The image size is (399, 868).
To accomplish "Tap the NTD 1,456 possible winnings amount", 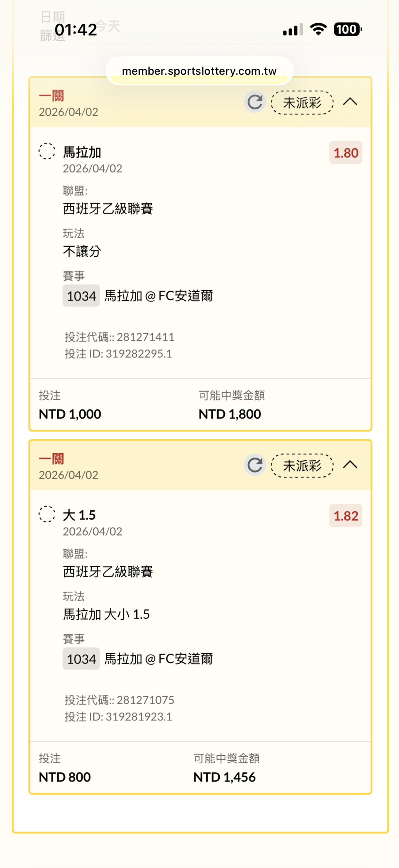I will [225, 777].
